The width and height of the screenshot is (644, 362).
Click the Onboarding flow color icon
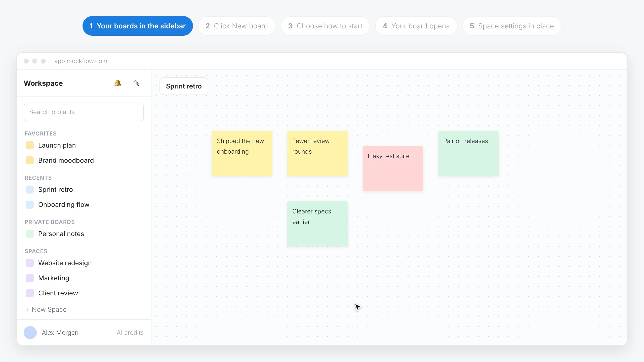pos(30,205)
